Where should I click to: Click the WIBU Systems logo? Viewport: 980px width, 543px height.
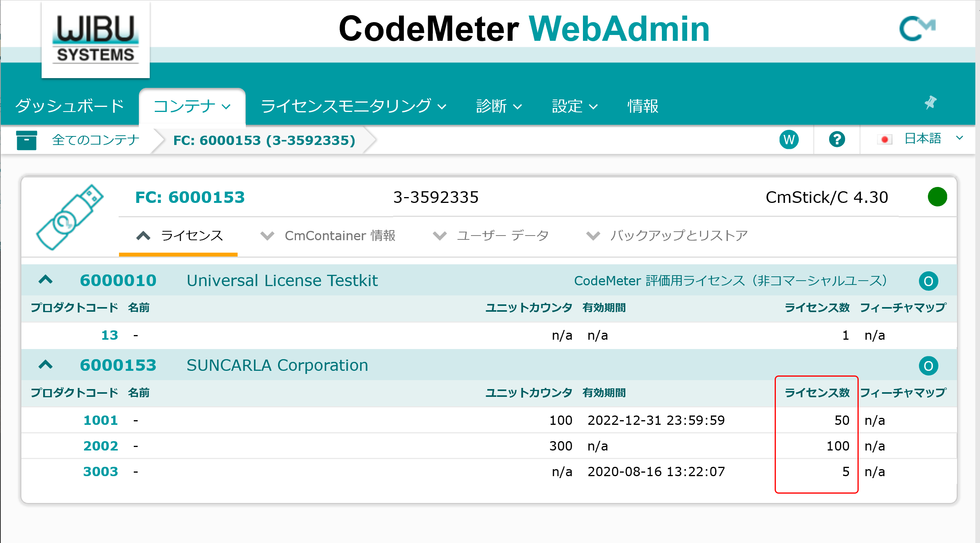click(96, 40)
